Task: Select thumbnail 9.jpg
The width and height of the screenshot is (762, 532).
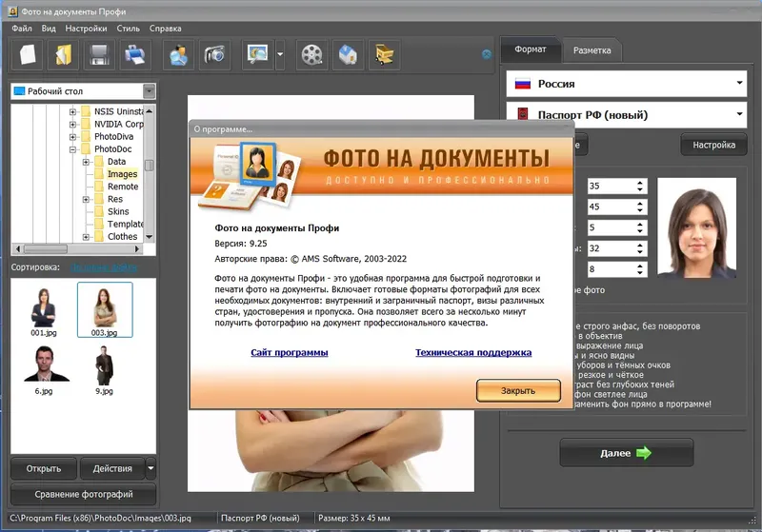Action: (x=104, y=370)
